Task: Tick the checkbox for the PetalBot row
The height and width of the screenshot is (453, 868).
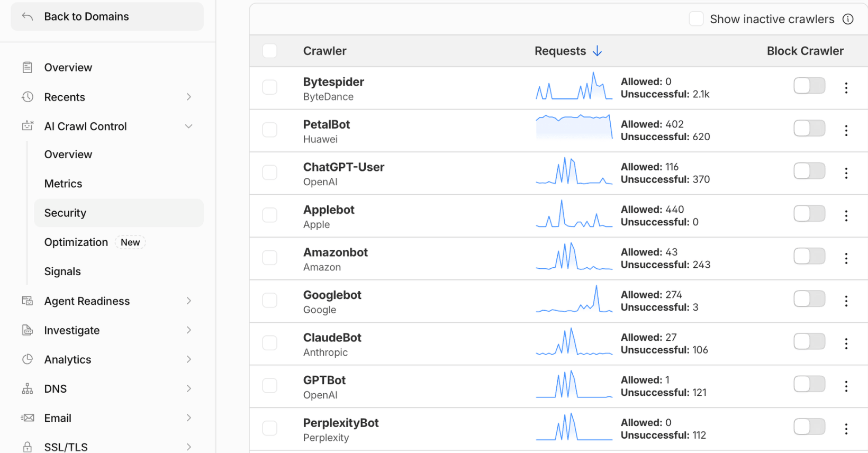Action: point(270,130)
